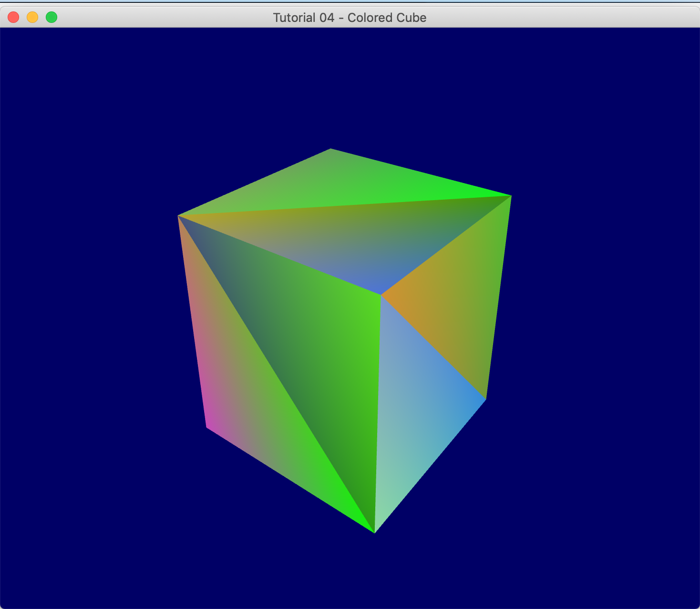
Task: Close the Tutorial 04 window
Action: (13, 18)
